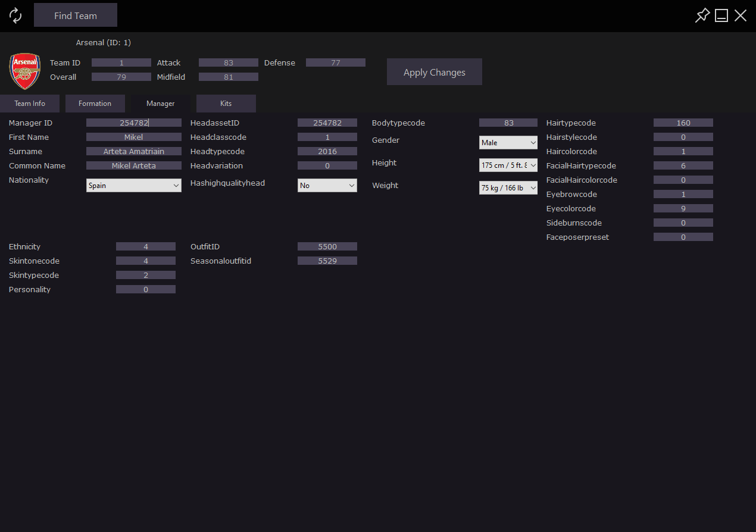Click the Team ID field

click(121, 62)
